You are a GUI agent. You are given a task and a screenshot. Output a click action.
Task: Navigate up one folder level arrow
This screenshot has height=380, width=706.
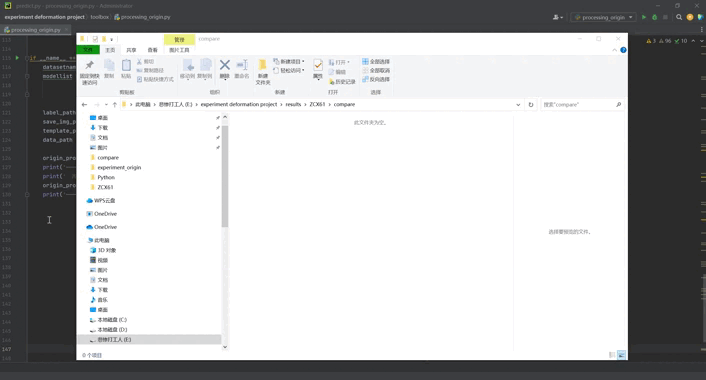115,104
